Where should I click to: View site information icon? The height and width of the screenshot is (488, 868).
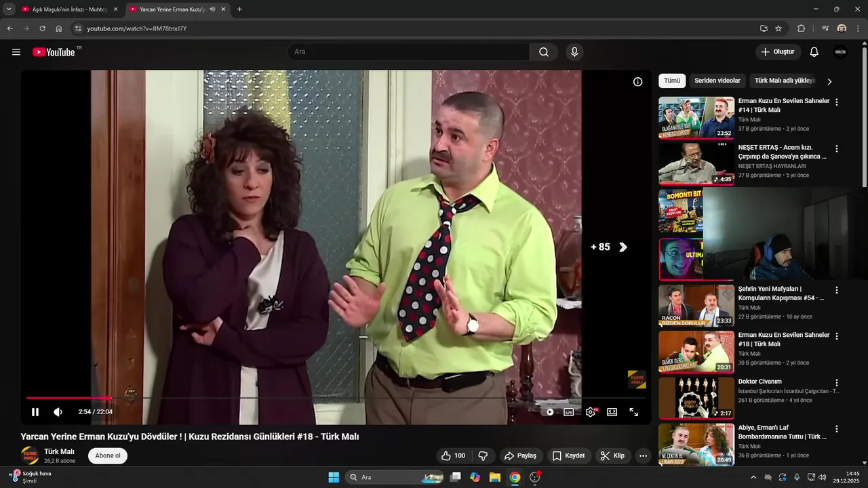[78, 28]
